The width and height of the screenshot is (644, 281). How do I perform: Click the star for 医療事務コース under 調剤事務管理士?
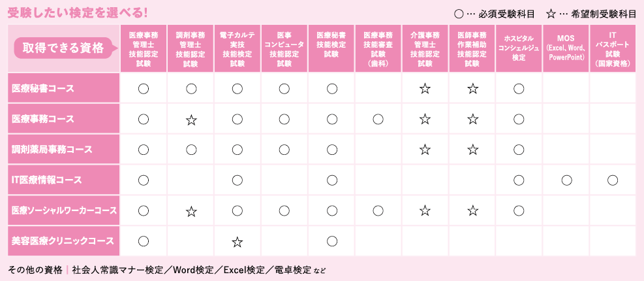(191, 120)
